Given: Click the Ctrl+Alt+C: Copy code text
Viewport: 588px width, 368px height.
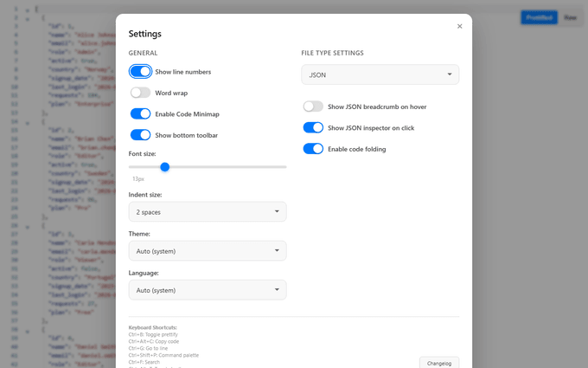Looking at the screenshot, I should click(154, 341).
